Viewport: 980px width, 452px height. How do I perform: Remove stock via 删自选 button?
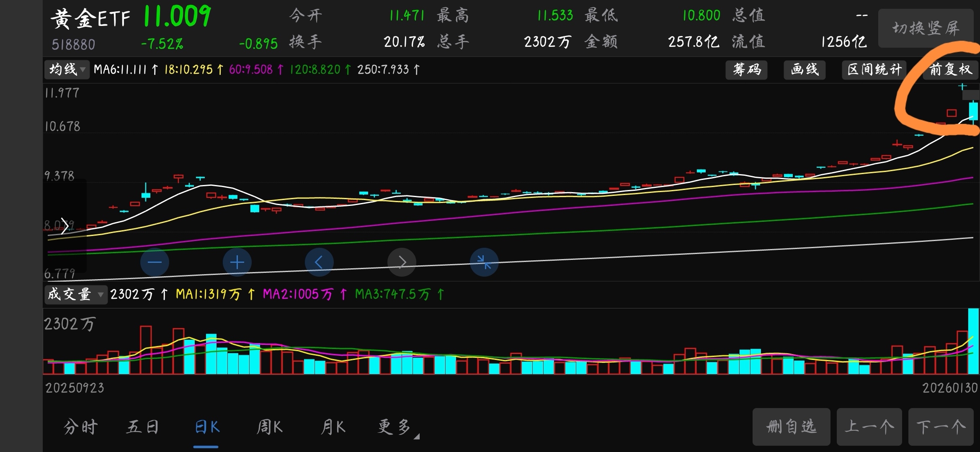[x=791, y=427]
